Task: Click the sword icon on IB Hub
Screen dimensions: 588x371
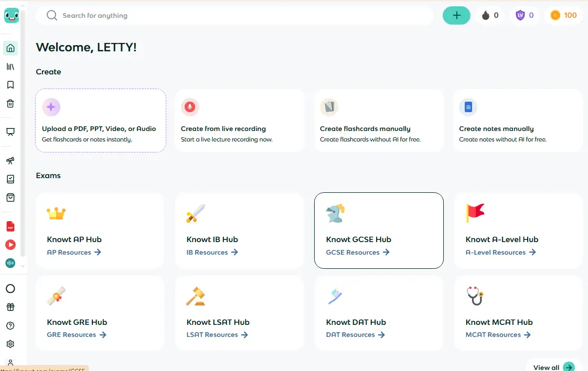Action: 196,213
